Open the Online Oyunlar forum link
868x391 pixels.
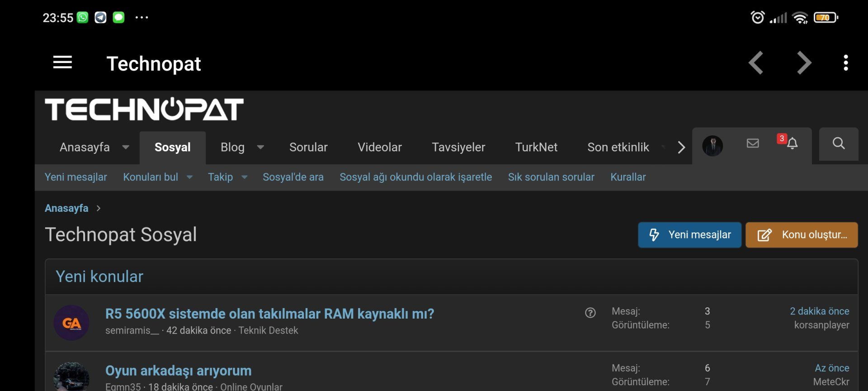click(251, 386)
